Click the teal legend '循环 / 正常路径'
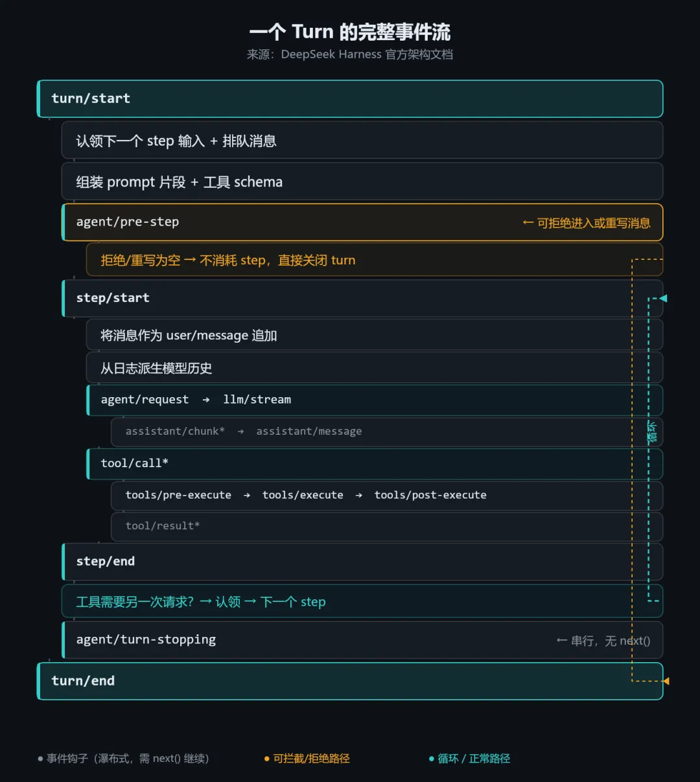Viewport: 700px width, 782px height. (x=470, y=759)
